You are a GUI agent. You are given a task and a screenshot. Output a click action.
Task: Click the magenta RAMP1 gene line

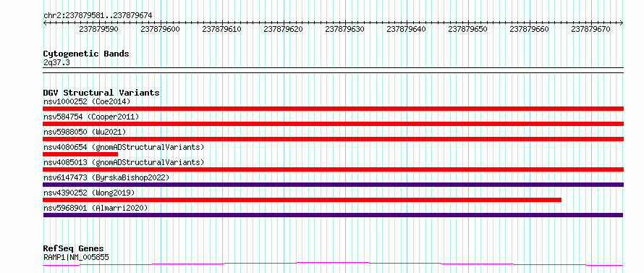pyautogui.click(x=333, y=264)
